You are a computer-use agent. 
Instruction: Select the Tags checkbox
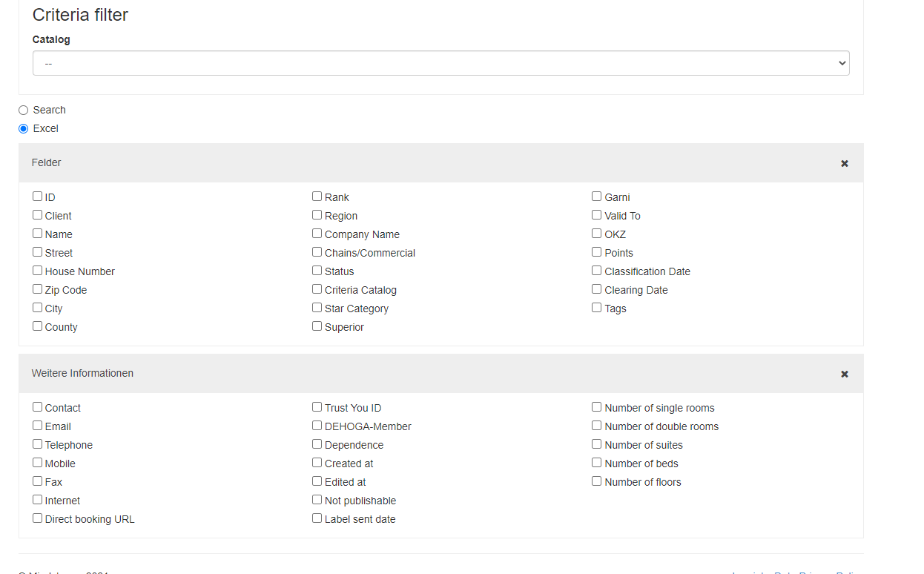(597, 308)
